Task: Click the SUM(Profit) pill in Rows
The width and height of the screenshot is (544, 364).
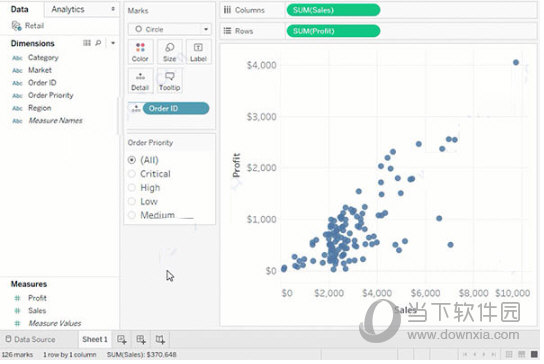Action: coord(333,31)
